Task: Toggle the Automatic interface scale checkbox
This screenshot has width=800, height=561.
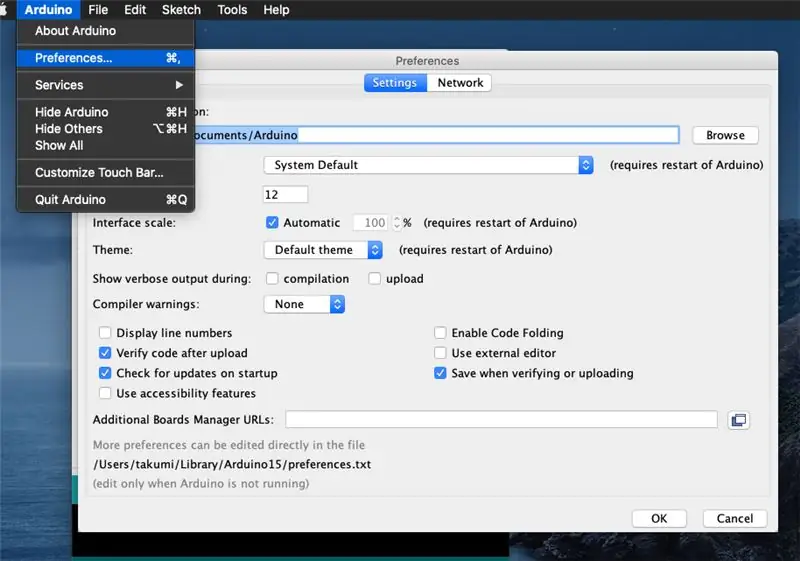Action: (272, 222)
